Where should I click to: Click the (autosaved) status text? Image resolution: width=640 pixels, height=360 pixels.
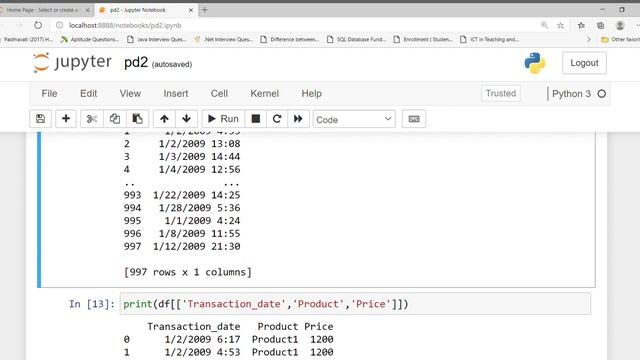(172, 64)
